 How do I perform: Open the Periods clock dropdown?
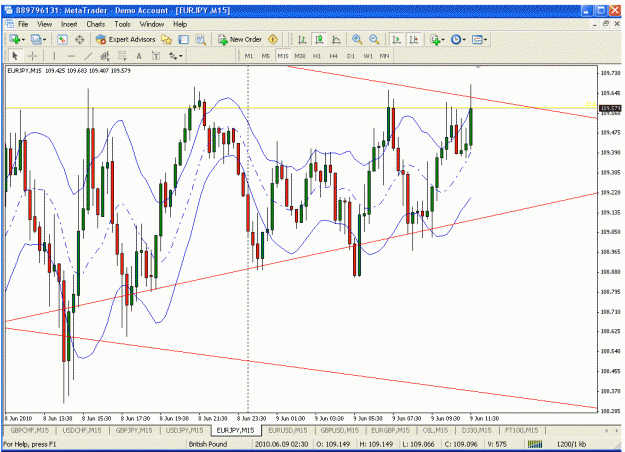coord(458,39)
